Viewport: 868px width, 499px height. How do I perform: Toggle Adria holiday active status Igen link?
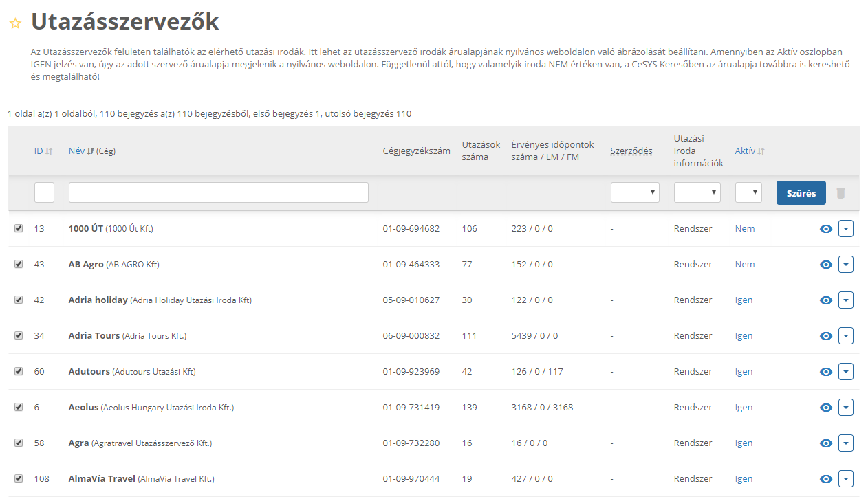tap(744, 300)
